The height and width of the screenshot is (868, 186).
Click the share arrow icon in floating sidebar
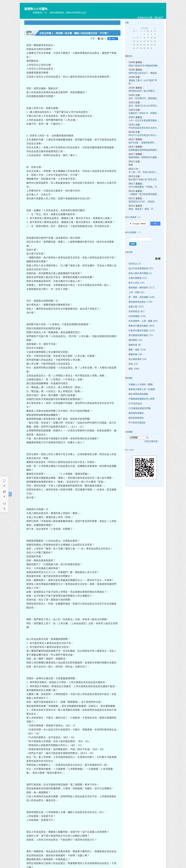pos(4,504)
